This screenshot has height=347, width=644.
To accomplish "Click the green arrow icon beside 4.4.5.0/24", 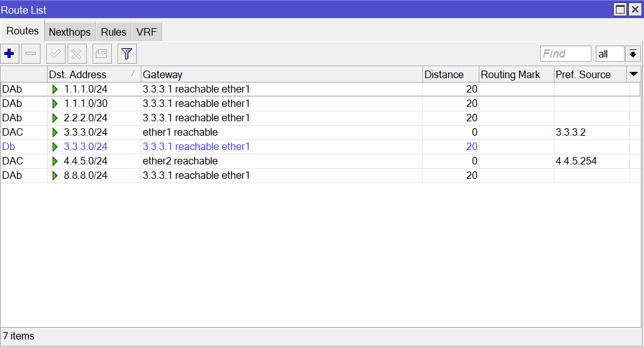I will click(55, 161).
